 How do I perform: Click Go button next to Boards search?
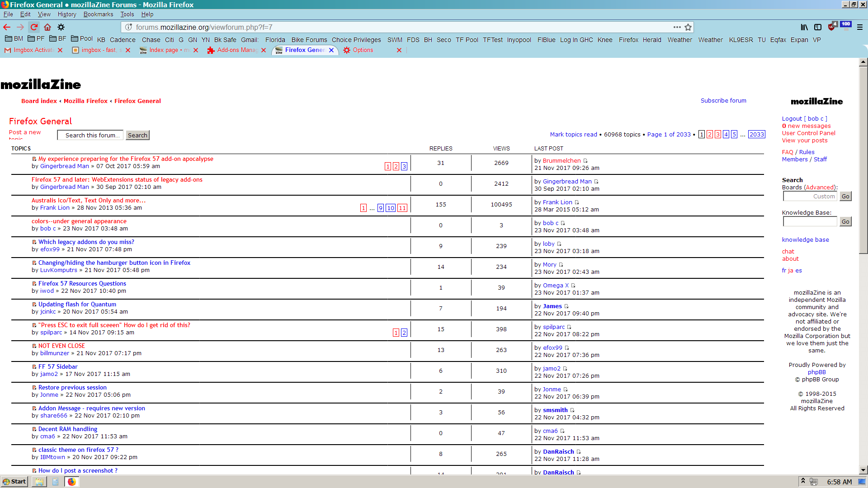coord(845,196)
